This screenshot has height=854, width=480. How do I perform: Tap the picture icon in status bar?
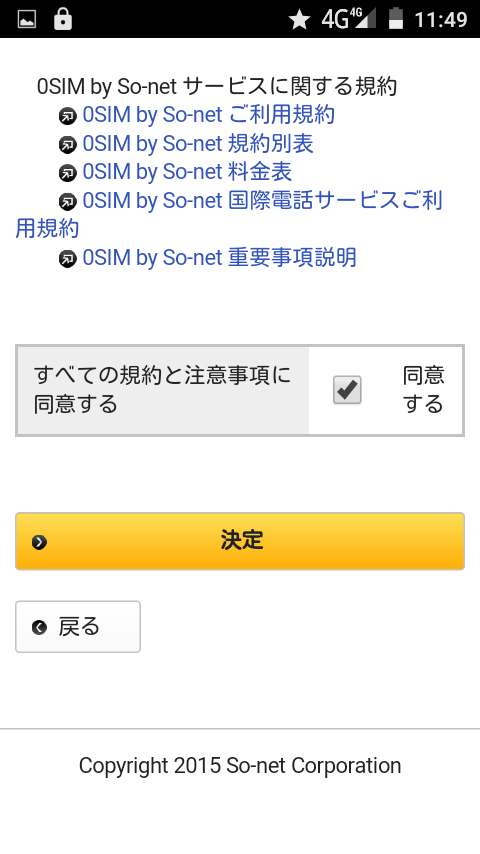tap(27, 20)
